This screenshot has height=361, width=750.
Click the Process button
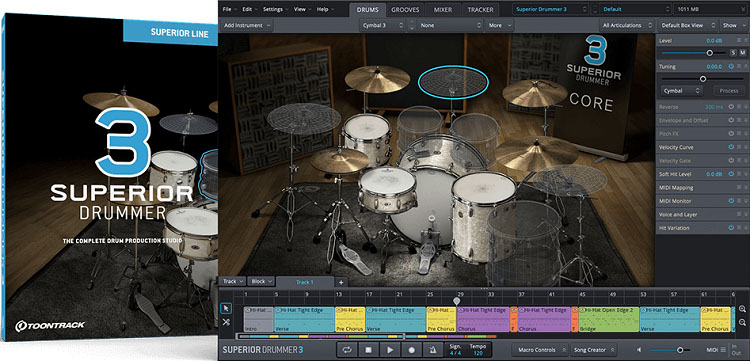pos(729,90)
